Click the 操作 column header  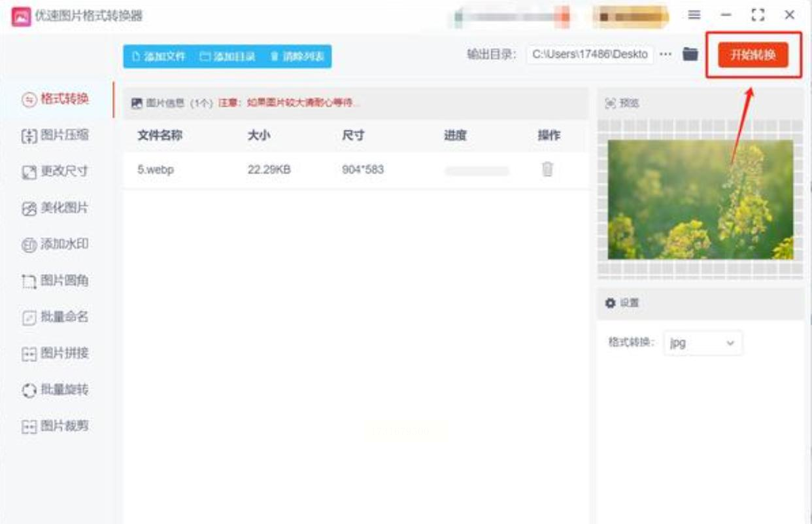[549, 135]
